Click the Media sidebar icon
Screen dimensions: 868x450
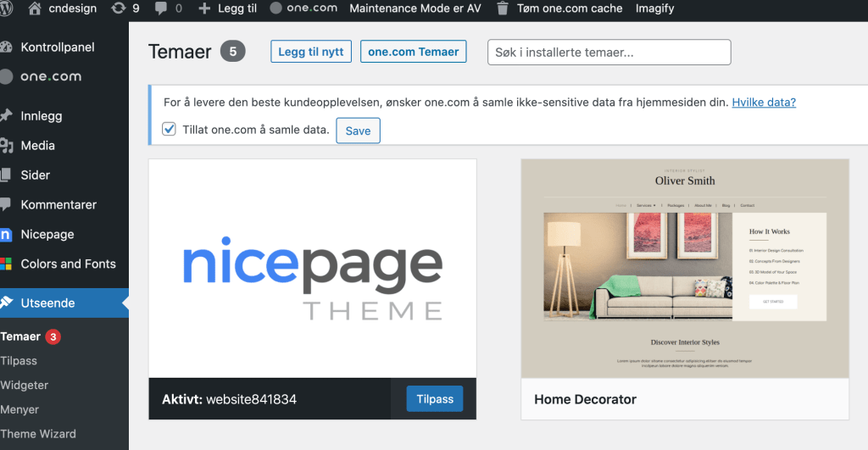[7, 146]
